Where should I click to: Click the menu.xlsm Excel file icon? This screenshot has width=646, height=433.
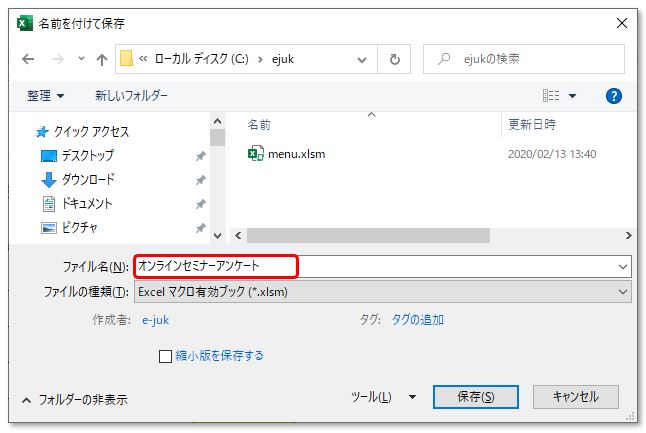pos(255,154)
